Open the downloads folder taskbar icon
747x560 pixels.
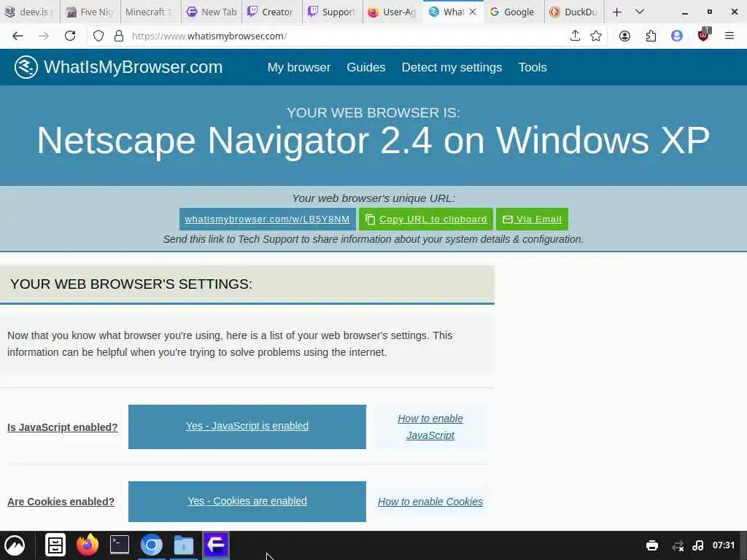click(x=183, y=545)
